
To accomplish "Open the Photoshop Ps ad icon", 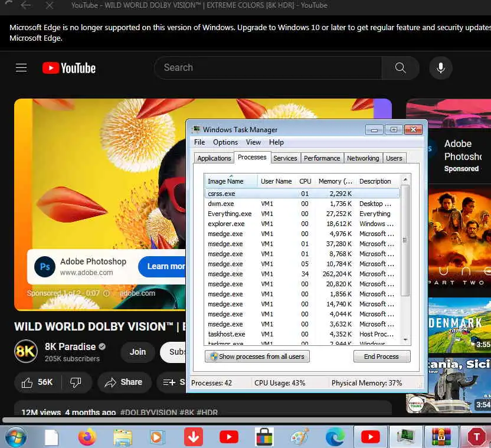I will tap(45, 267).
